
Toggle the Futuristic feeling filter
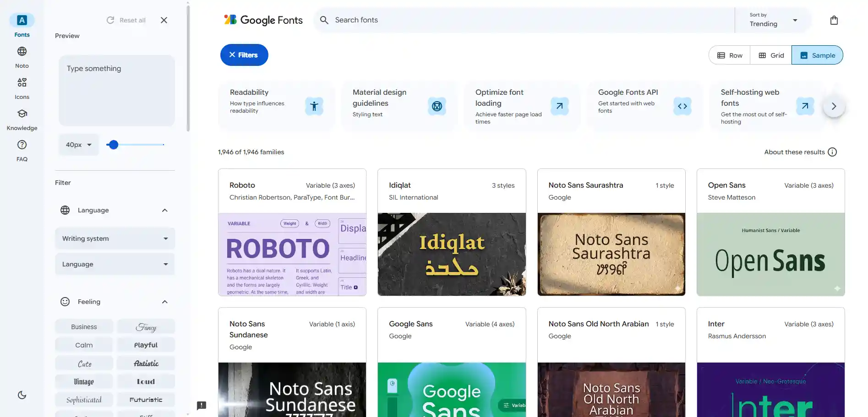click(146, 400)
